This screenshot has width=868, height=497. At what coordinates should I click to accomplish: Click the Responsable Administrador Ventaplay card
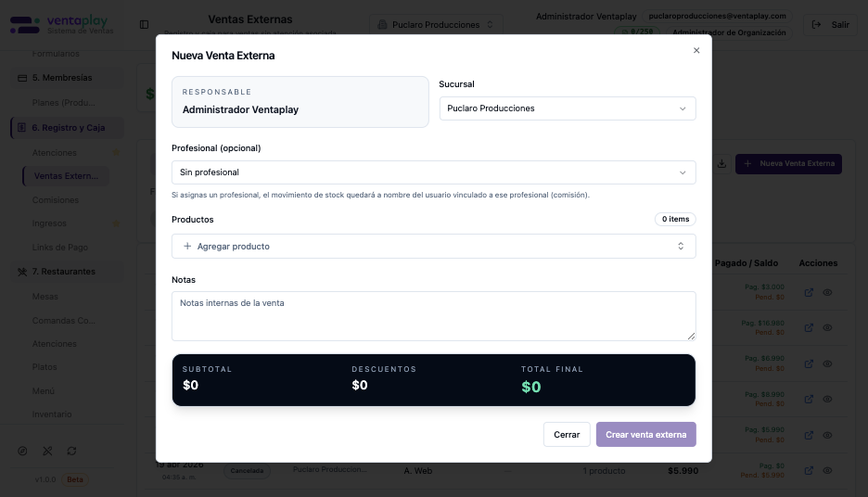pos(300,102)
